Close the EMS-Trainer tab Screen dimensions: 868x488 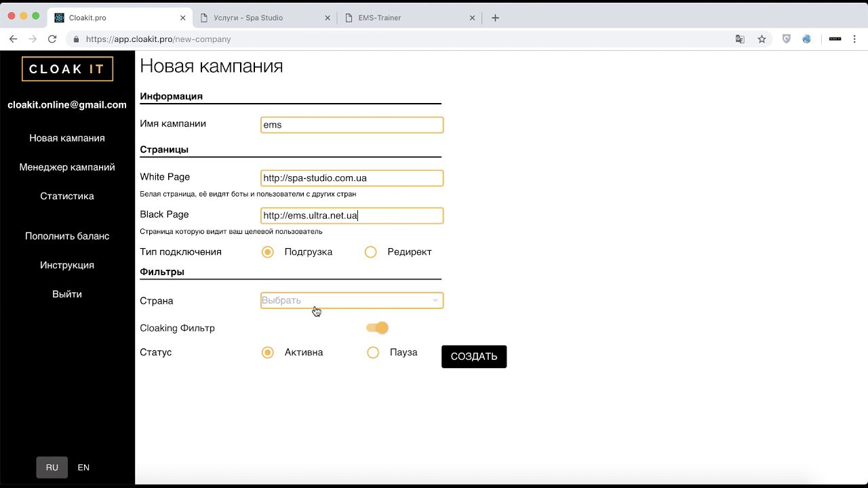pos(473,18)
